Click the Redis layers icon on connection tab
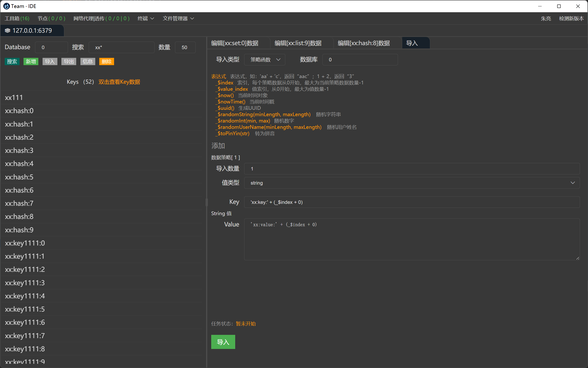 coord(8,30)
